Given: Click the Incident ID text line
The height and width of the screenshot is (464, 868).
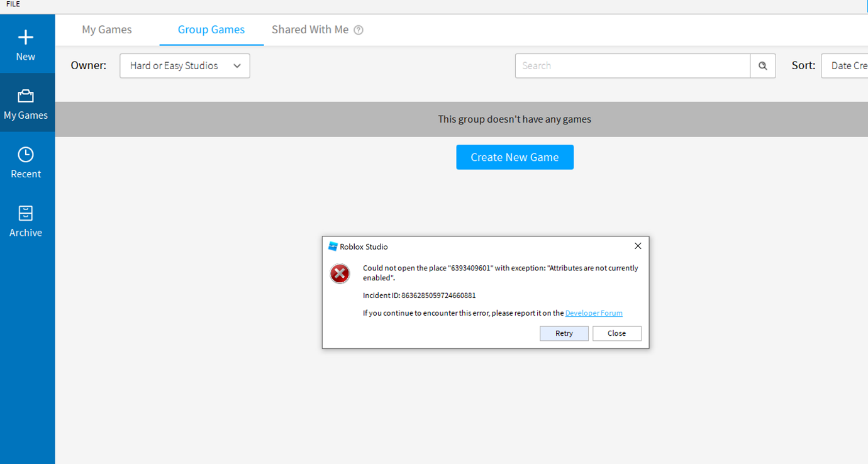Looking at the screenshot, I should click(x=420, y=296).
